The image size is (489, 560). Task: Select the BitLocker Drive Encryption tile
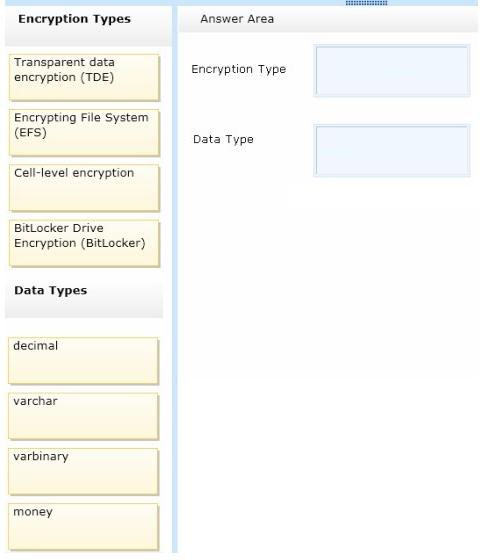tap(84, 243)
